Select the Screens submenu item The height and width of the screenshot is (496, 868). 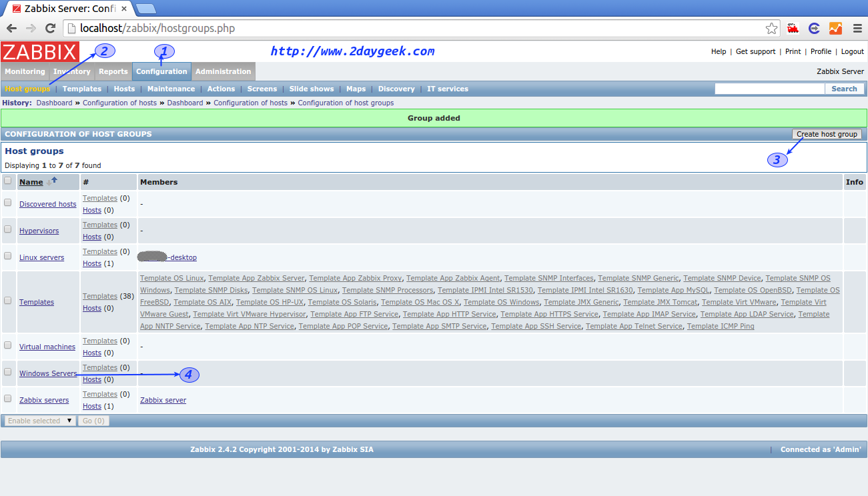(x=262, y=89)
